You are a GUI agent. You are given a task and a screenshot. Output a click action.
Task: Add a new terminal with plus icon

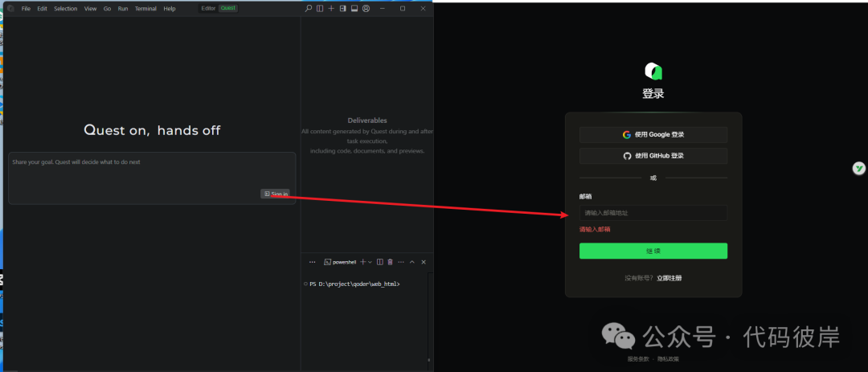point(363,262)
